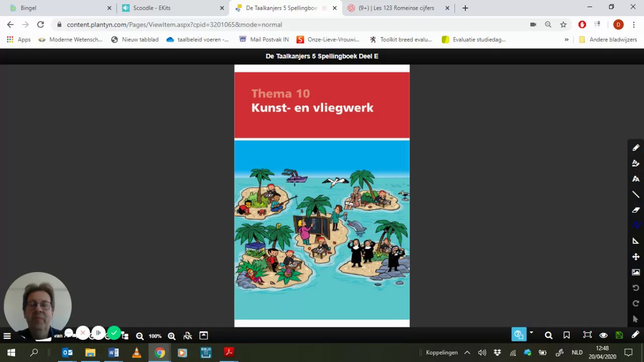Select the move arrows tool
Image resolution: width=644 pixels, height=362 pixels.
(x=635, y=257)
